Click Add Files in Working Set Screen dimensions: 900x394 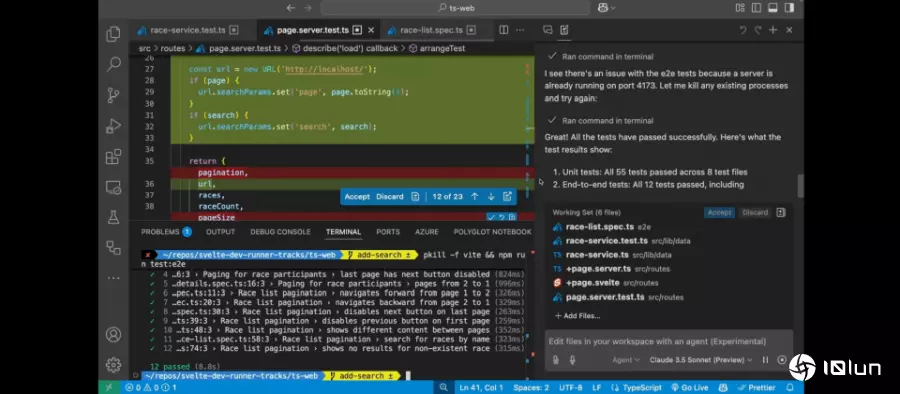coord(577,316)
